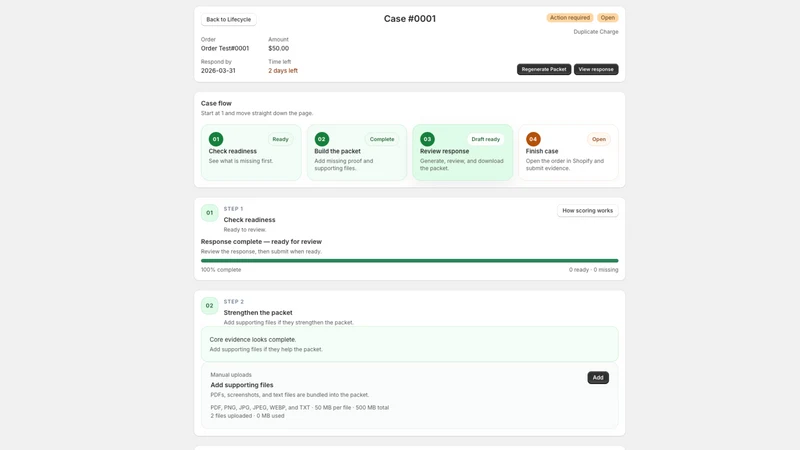The width and height of the screenshot is (800, 450).
Task: Open View response
Action: 596,69
